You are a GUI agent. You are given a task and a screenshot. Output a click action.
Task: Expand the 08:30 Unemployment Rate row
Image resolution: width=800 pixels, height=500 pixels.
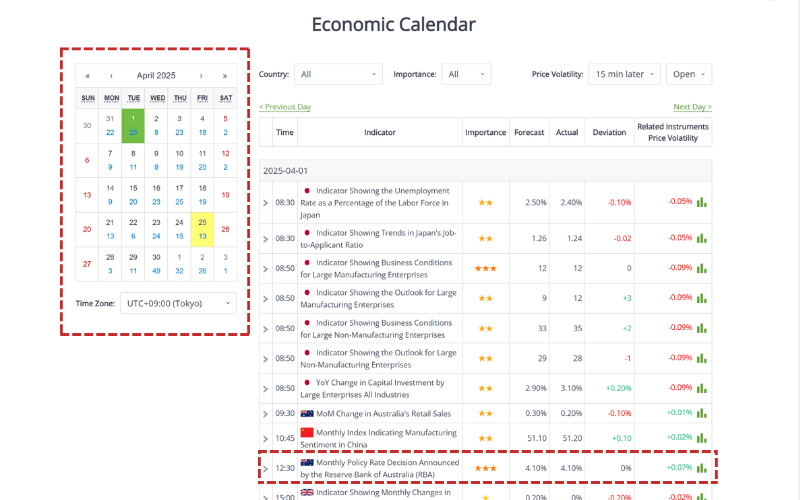[265, 203]
